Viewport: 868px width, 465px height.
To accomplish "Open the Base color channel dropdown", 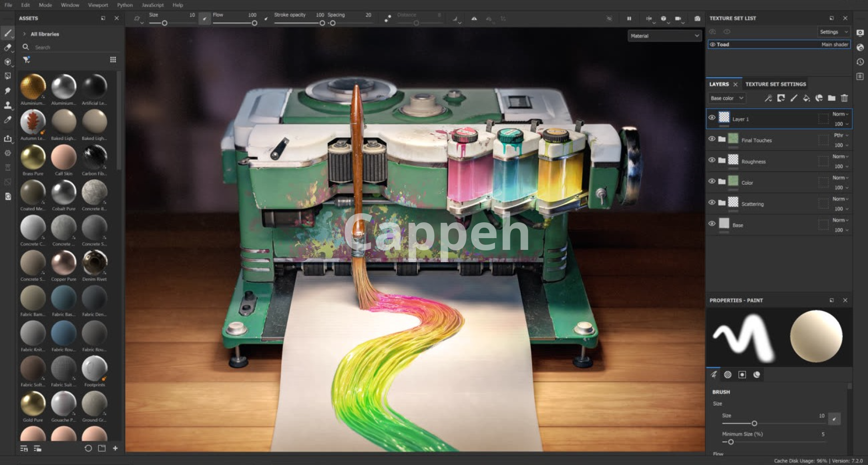I will click(x=726, y=98).
